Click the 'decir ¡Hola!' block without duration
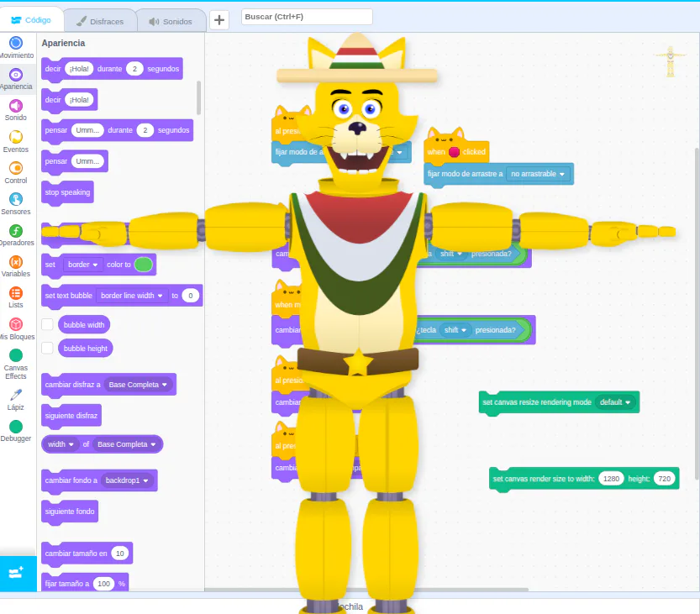Viewport: 700px width, 614px height. [x=69, y=101]
